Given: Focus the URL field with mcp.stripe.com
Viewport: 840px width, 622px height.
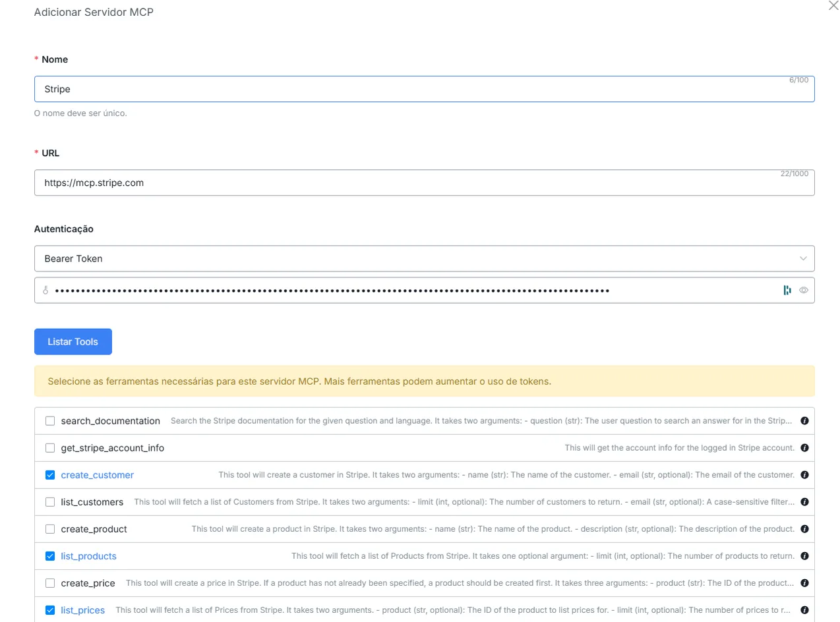Looking at the screenshot, I should coord(425,183).
